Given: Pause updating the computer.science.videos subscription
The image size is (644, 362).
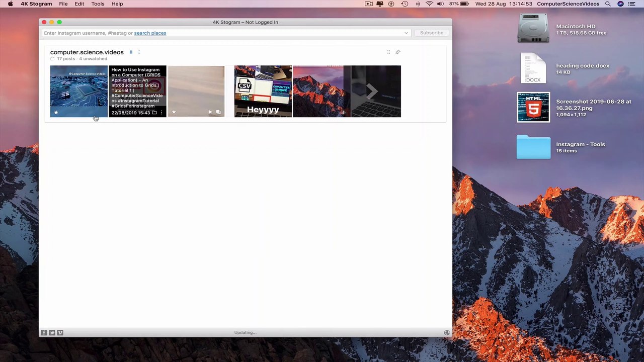Looking at the screenshot, I should (x=131, y=52).
